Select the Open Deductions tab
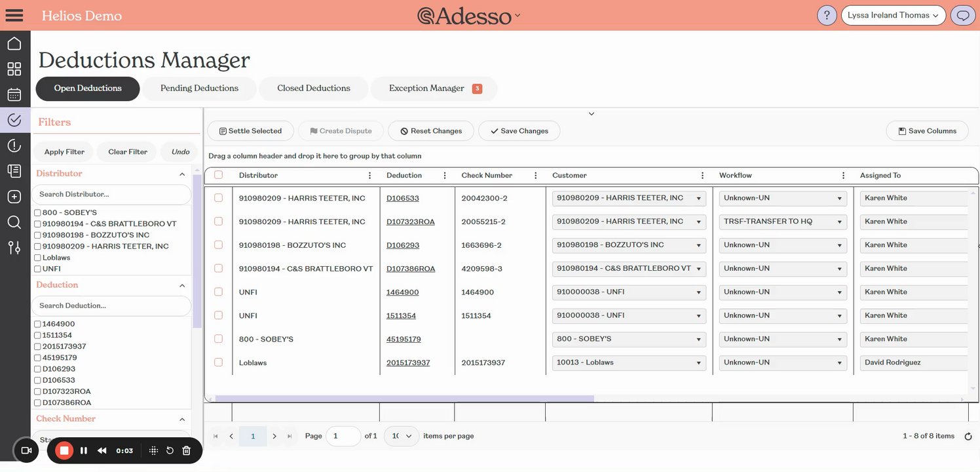980x472 pixels. (x=88, y=88)
